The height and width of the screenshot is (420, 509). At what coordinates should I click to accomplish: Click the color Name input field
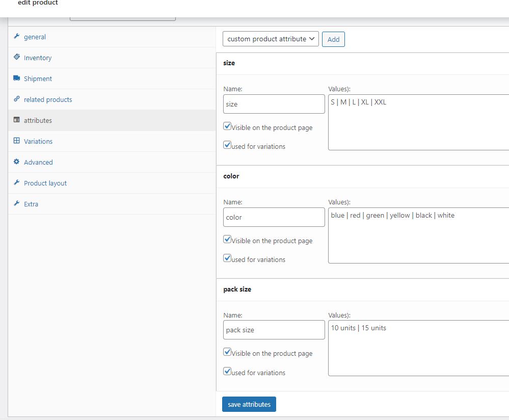[x=274, y=217]
